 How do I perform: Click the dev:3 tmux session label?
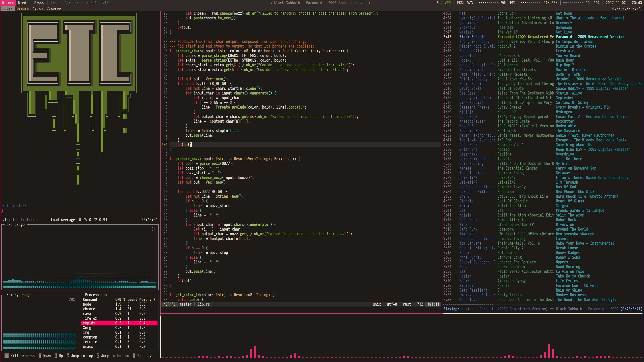[x=8, y=9]
